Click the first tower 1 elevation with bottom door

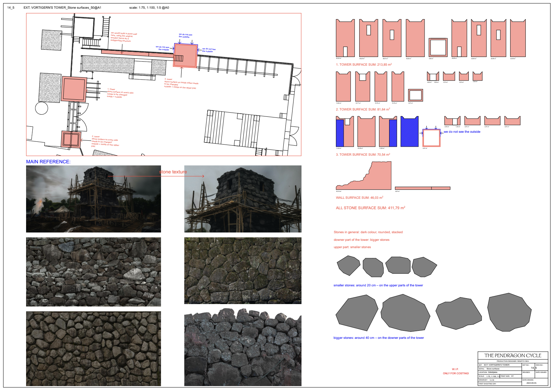click(x=345, y=38)
